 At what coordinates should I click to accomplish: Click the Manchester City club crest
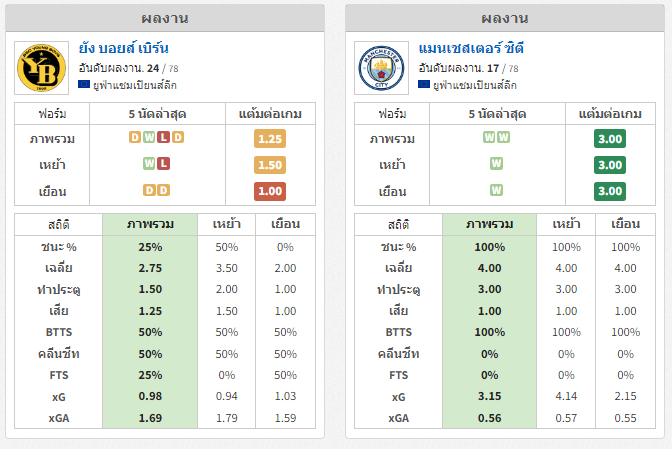point(381,68)
